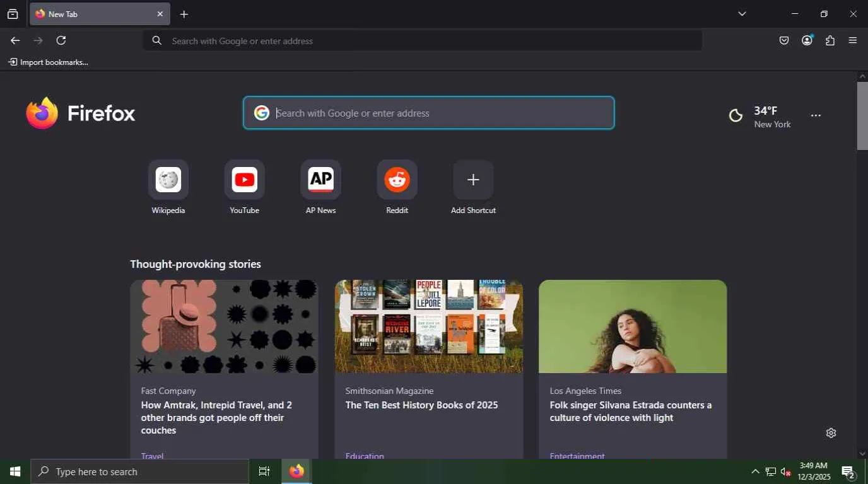Close the New Tab tab
The height and width of the screenshot is (484, 868).
160,14
